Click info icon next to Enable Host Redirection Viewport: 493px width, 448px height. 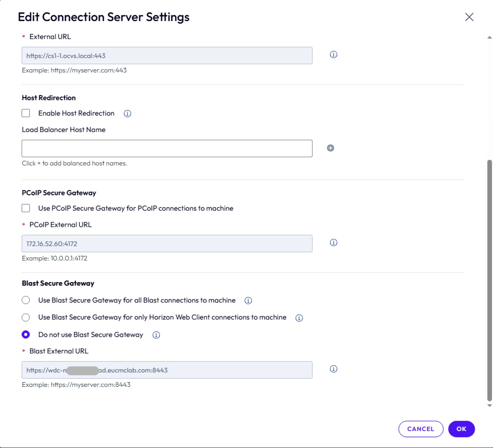(127, 114)
